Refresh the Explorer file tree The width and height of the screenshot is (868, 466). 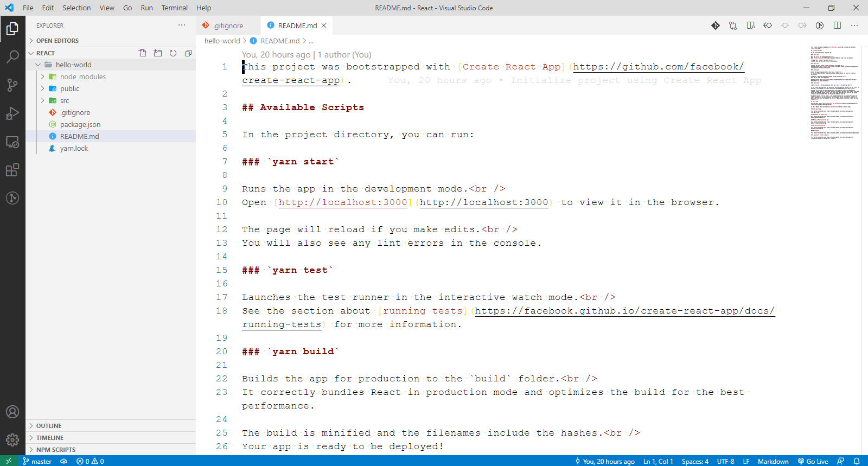click(173, 53)
